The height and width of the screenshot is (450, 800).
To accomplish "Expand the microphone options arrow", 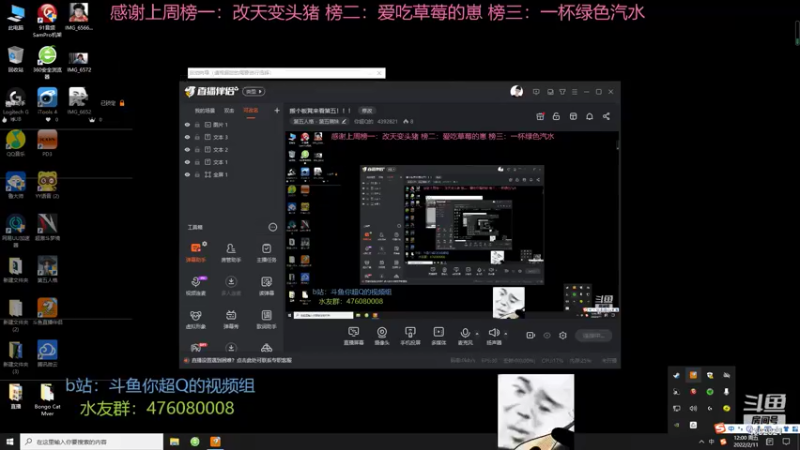I will tap(477, 334).
